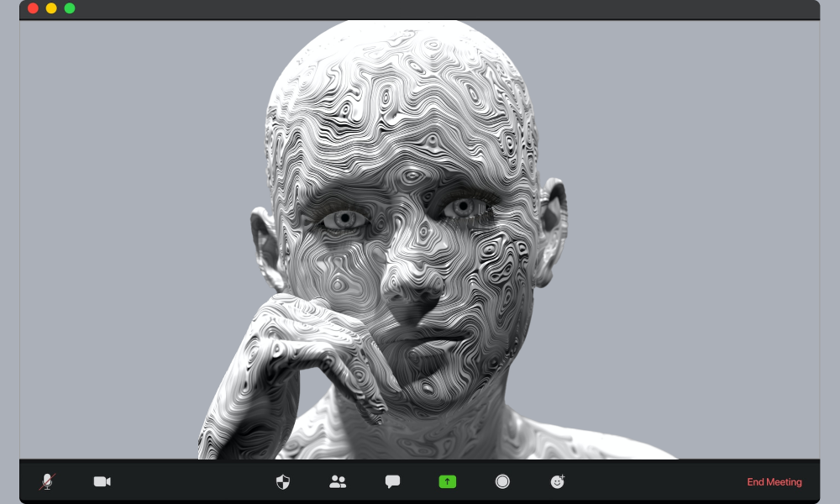The width and height of the screenshot is (840, 504).
Task: Click the green Share Screen icon
Action: click(447, 481)
